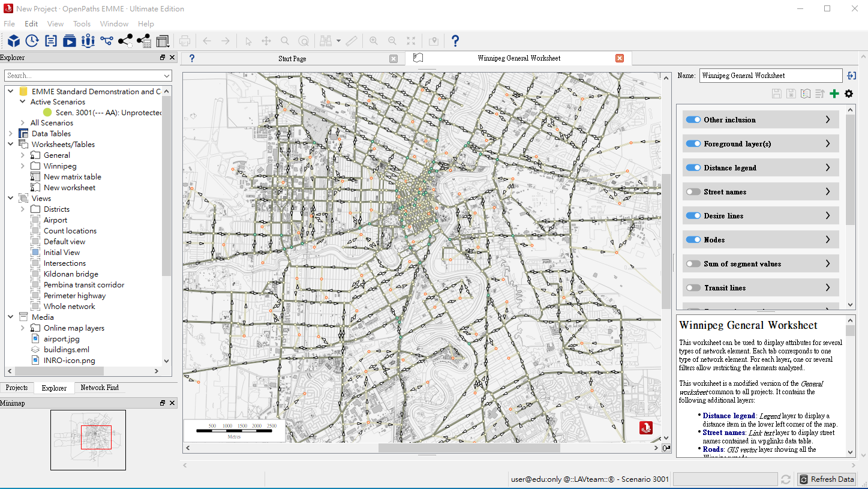Click the table grid toolbar icon
Viewport: 868px width, 489px height.
(x=163, y=41)
